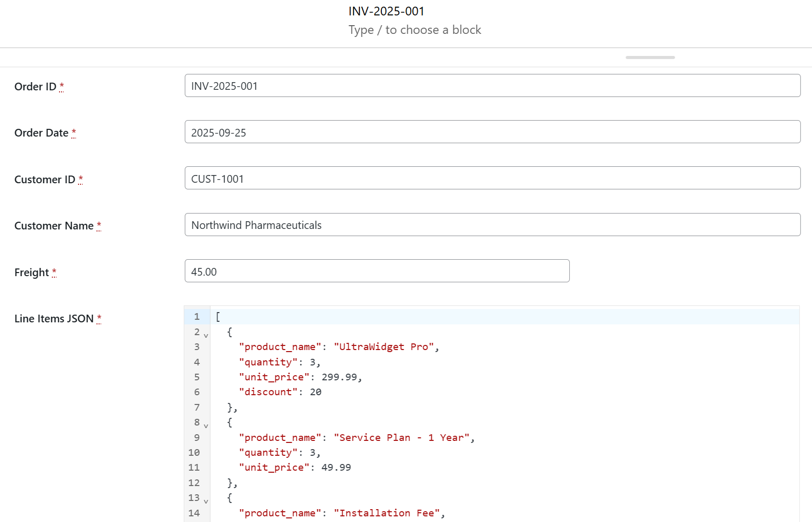The height and width of the screenshot is (522, 812).
Task: Focus the Order Date field showing 2025-09-25
Action: [x=492, y=132]
